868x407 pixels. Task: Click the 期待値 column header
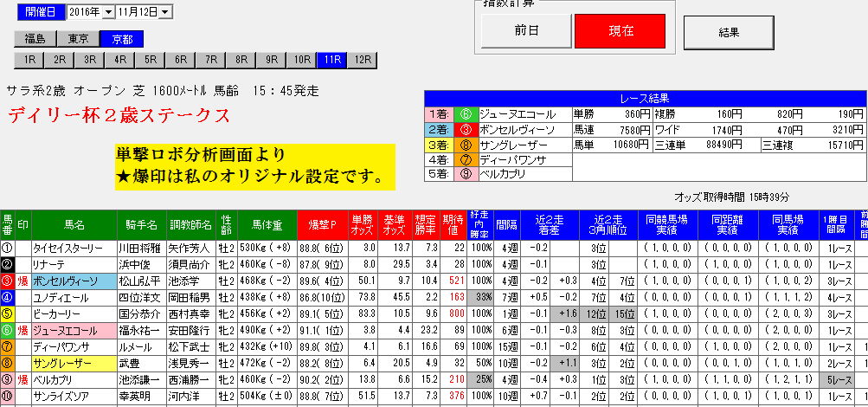tap(453, 225)
